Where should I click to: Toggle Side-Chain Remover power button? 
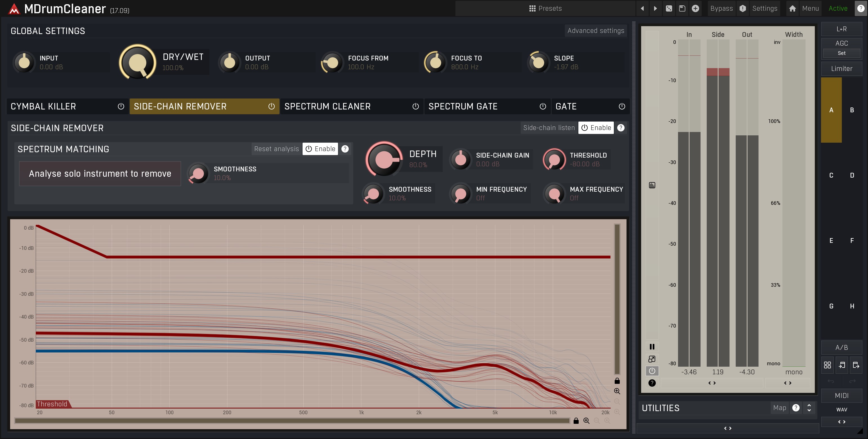tap(272, 106)
